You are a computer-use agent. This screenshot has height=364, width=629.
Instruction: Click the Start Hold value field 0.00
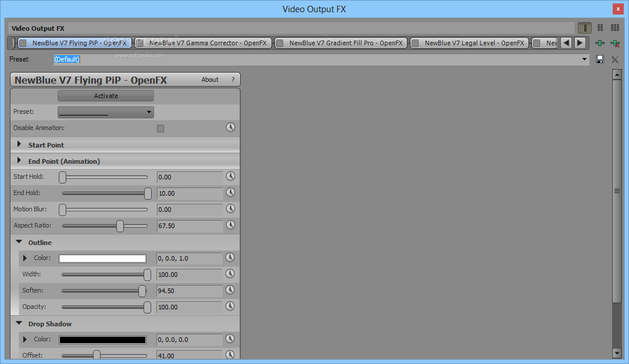[190, 177]
